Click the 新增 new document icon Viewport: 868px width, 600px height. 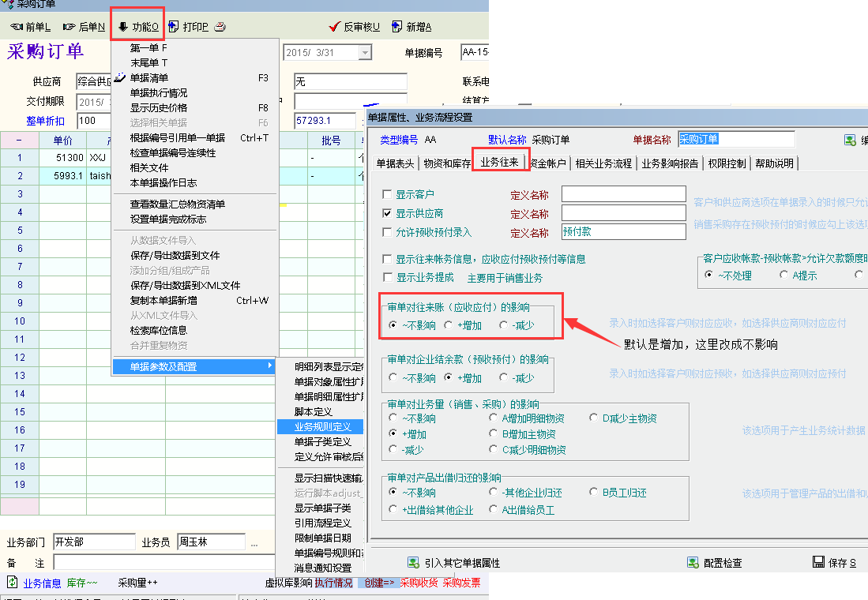coord(396,27)
